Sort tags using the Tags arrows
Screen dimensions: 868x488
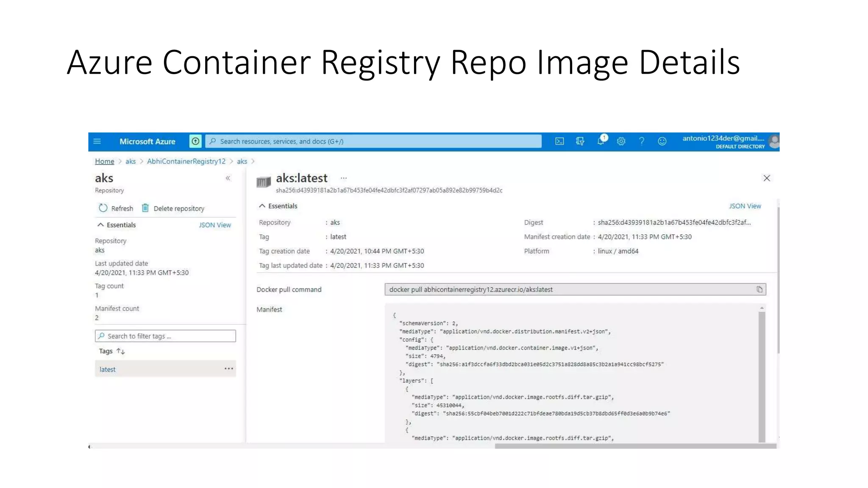(x=121, y=351)
